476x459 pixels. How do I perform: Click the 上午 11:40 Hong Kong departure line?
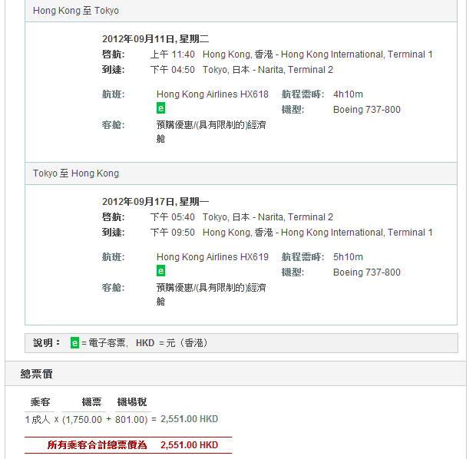click(291, 54)
